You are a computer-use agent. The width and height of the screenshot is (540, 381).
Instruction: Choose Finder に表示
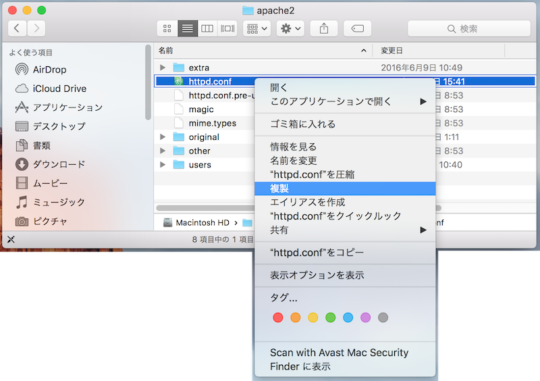[345, 367]
